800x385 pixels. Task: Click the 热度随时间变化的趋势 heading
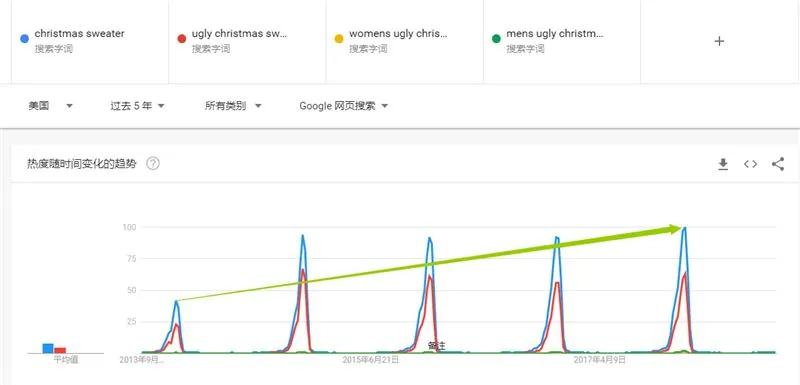tap(82, 164)
